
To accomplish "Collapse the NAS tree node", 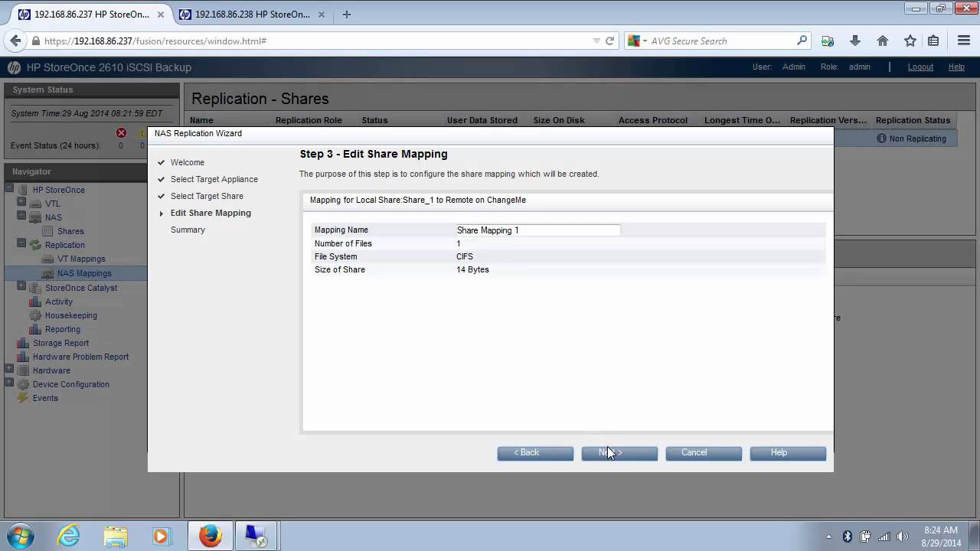I will (x=21, y=216).
